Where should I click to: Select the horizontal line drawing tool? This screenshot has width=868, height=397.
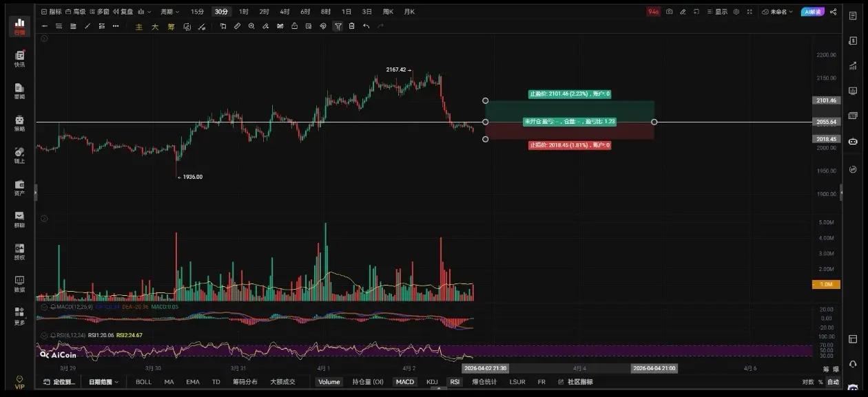tap(45, 26)
